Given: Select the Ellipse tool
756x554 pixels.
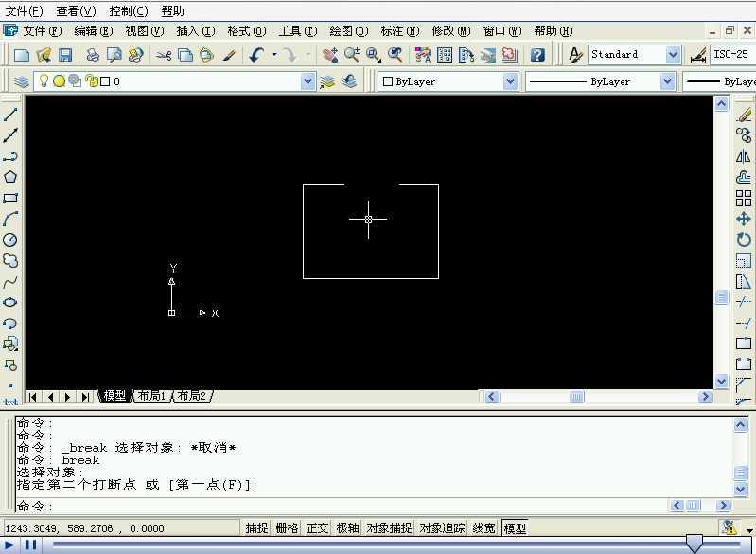Looking at the screenshot, I should click(x=10, y=302).
